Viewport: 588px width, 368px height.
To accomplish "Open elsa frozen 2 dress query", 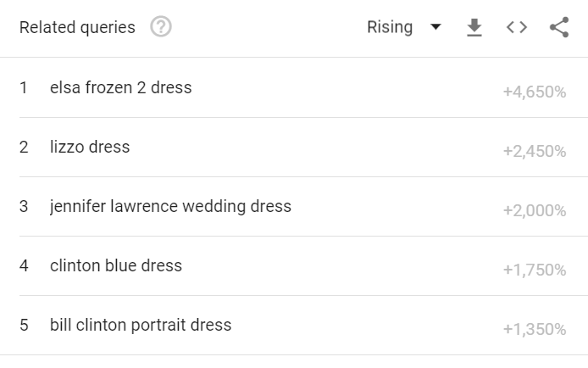I will point(121,87).
